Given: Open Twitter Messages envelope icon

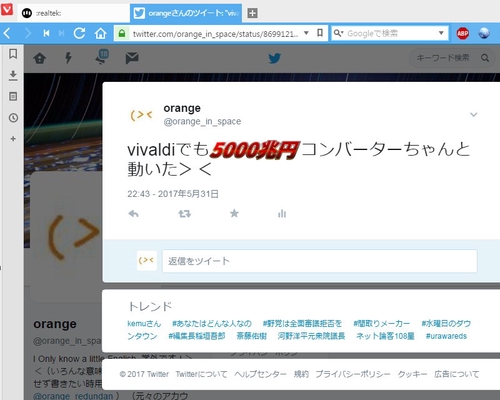Looking at the screenshot, I should pos(132,58).
